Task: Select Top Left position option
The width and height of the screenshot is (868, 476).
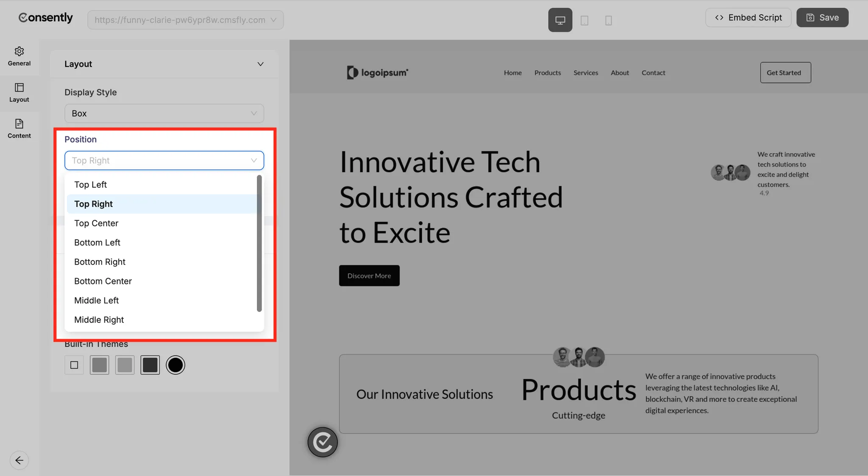Action: coord(90,184)
